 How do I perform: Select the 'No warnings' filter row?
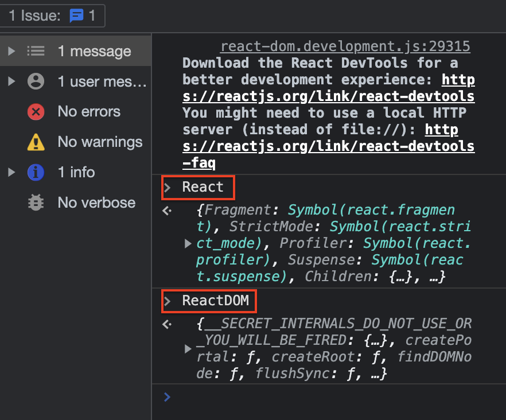tap(76, 142)
